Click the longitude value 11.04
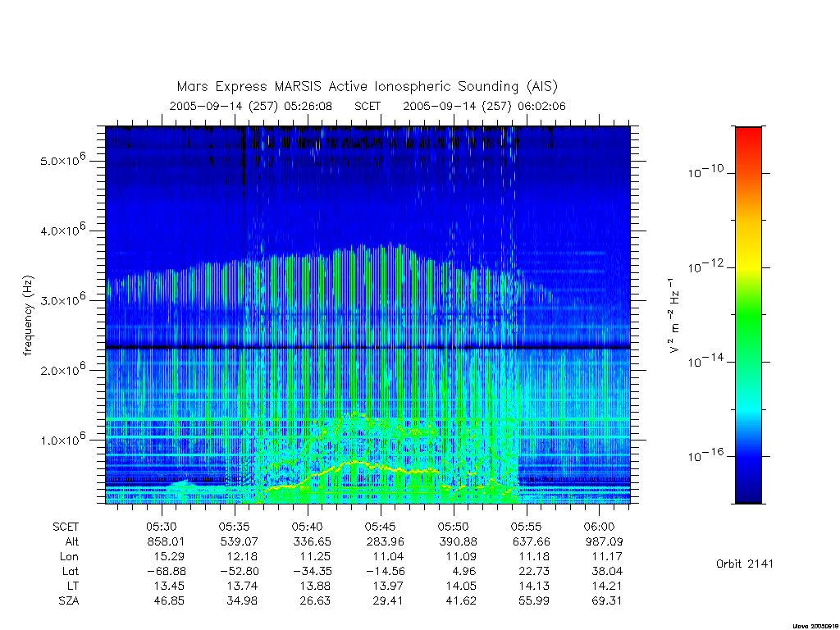Image resolution: width=840 pixels, height=630 pixels. coord(388,557)
